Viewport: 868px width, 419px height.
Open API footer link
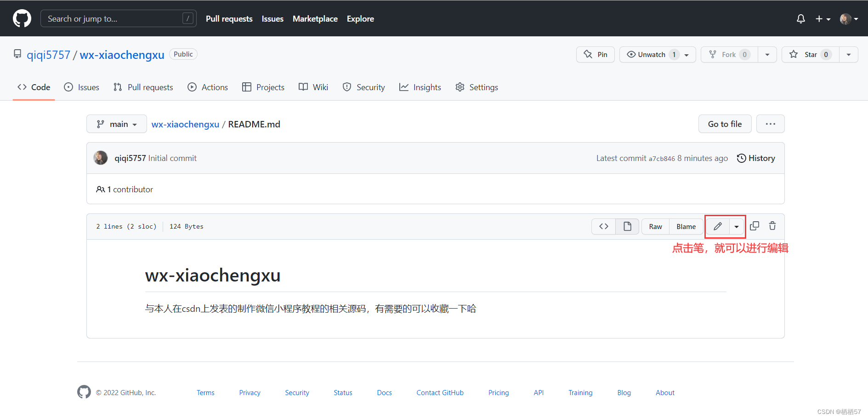[x=539, y=392]
